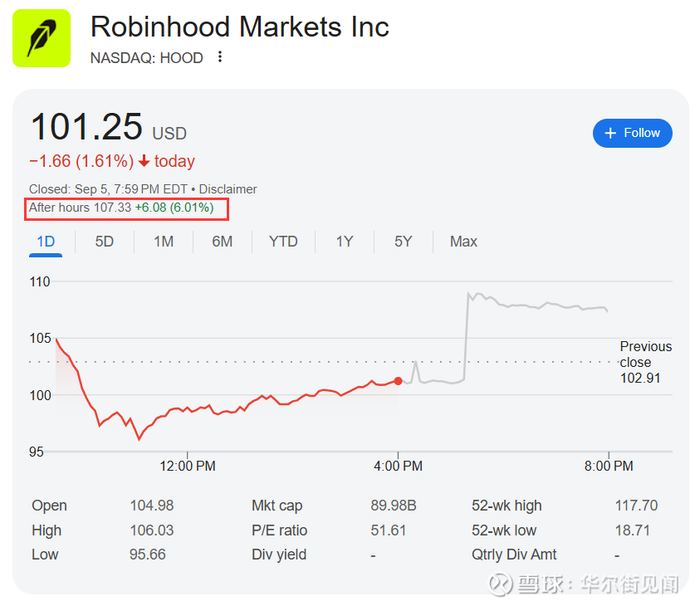Select the YTD range tab
This screenshot has width=700, height=606.
pyautogui.click(x=283, y=242)
